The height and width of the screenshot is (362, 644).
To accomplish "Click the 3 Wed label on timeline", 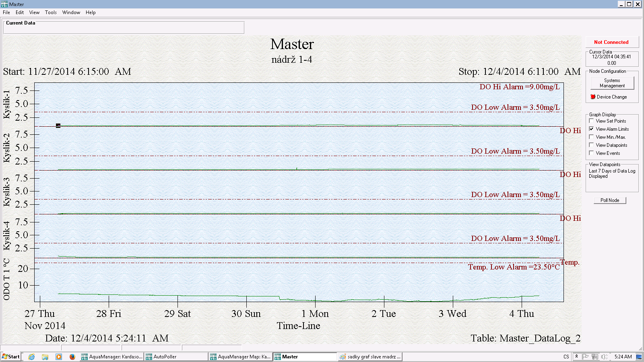I will [452, 314].
